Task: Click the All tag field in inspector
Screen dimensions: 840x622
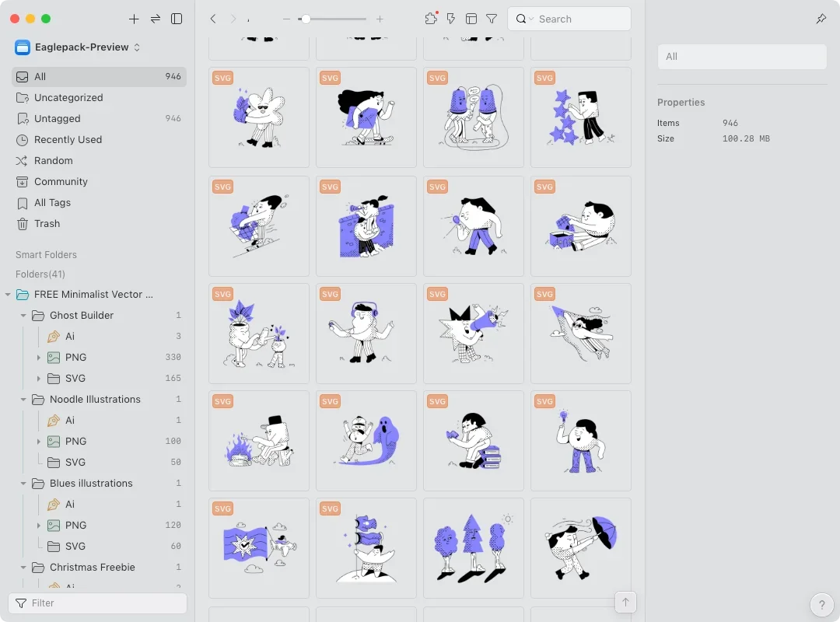Action: [742, 56]
